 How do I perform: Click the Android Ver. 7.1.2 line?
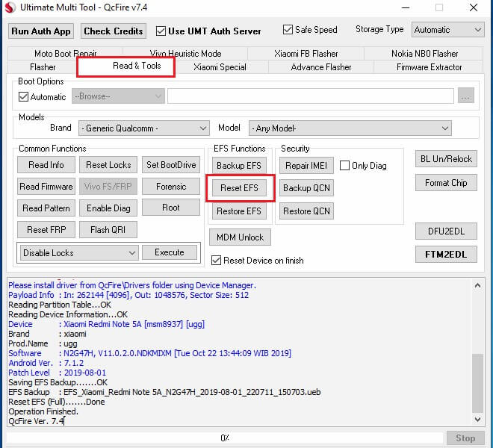[46, 363]
